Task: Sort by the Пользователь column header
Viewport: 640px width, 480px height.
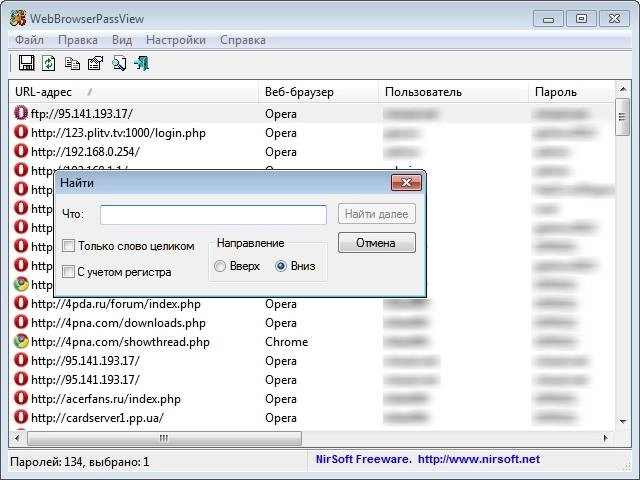Action: pos(453,92)
